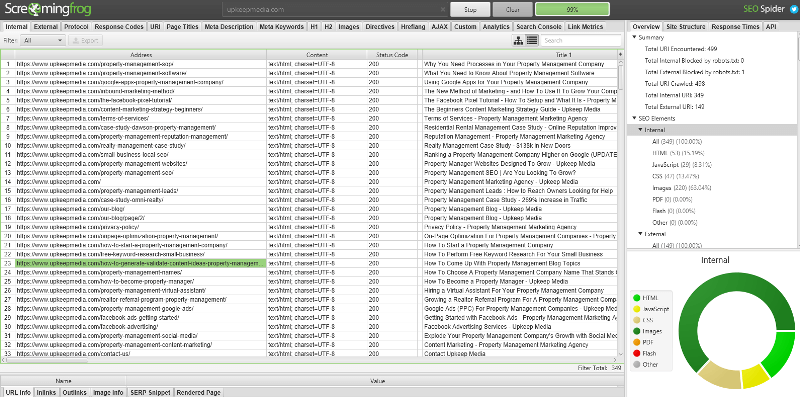This screenshot has height=397, width=800.
Task: Focus the Search input field
Action: pos(581,40)
